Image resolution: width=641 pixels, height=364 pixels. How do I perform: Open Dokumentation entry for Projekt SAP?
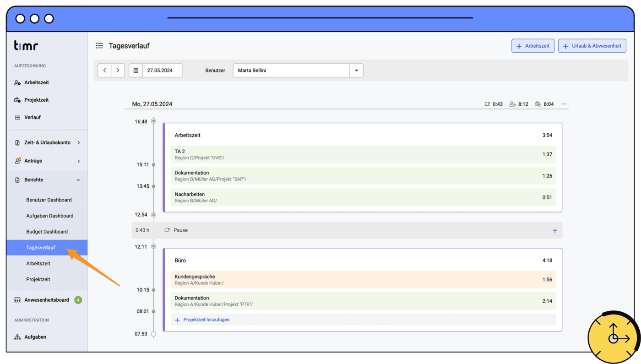click(x=364, y=176)
